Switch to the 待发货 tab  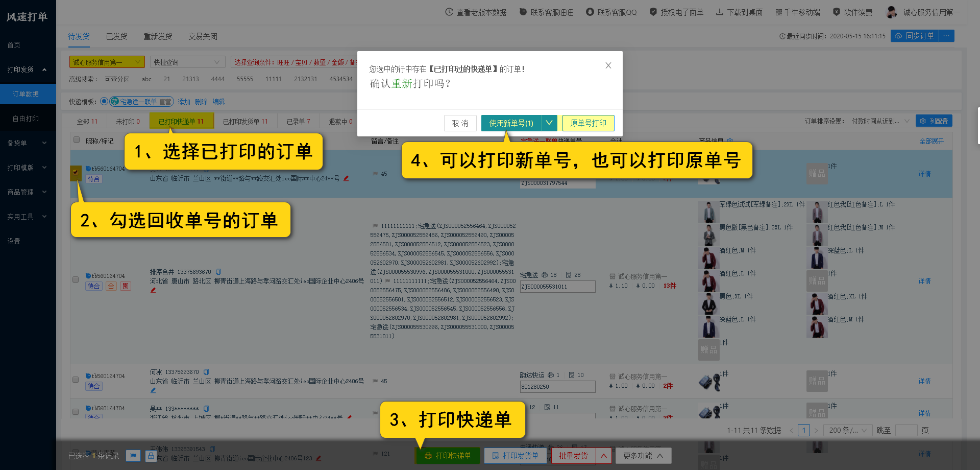tap(79, 36)
